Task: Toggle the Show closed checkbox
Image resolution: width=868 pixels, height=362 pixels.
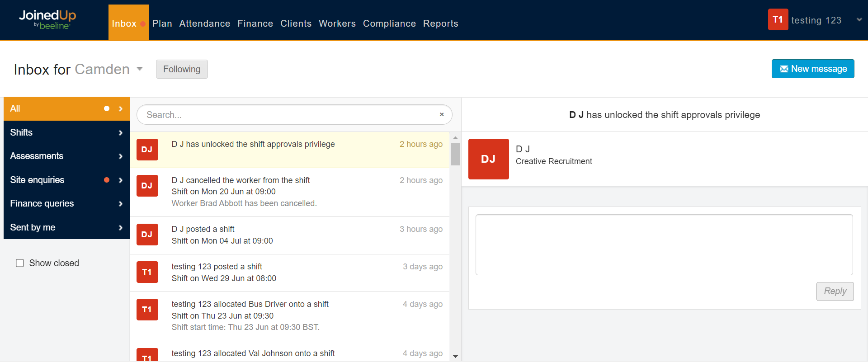Action: coord(20,263)
